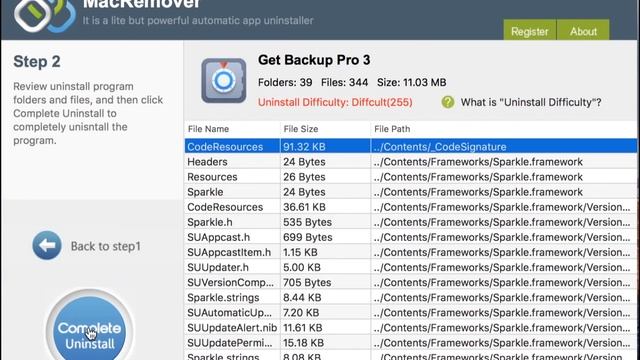Click the Get Backup Pro 3 app icon
The image size is (640, 360).
pyautogui.click(x=224, y=80)
